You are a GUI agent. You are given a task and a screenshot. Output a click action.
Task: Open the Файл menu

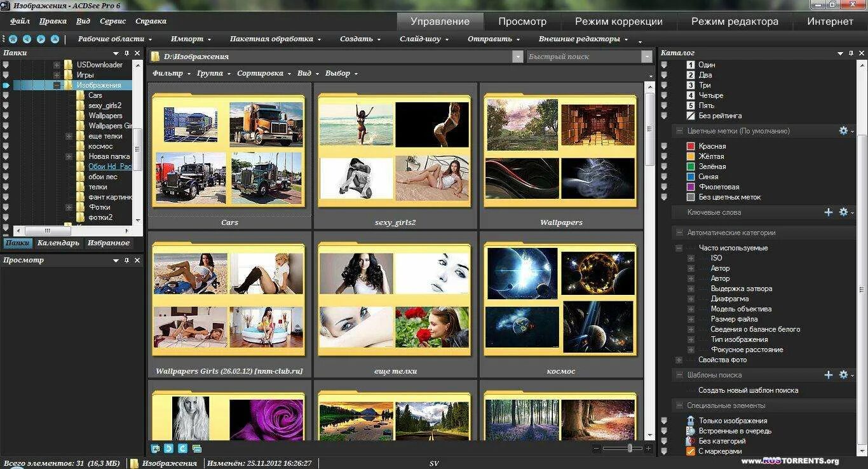(20, 21)
